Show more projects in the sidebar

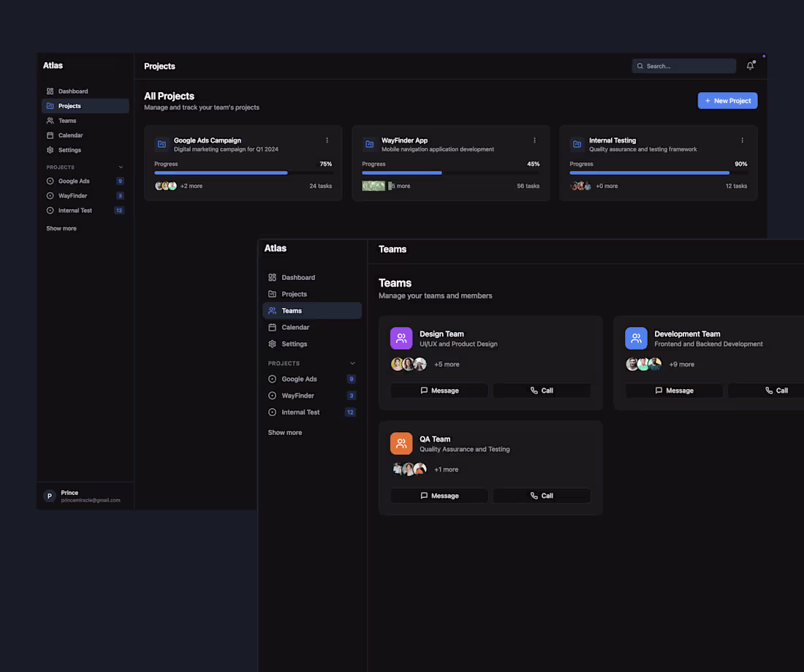click(61, 228)
